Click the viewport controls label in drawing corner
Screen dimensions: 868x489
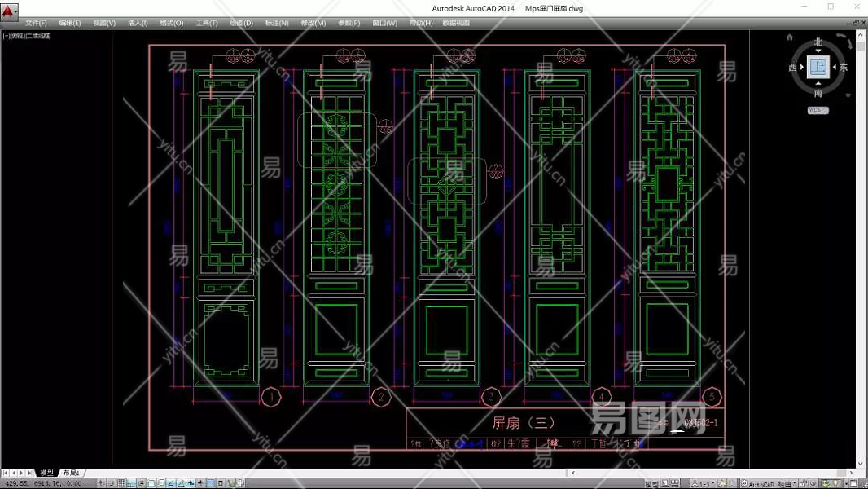click(x=27, y=36)
